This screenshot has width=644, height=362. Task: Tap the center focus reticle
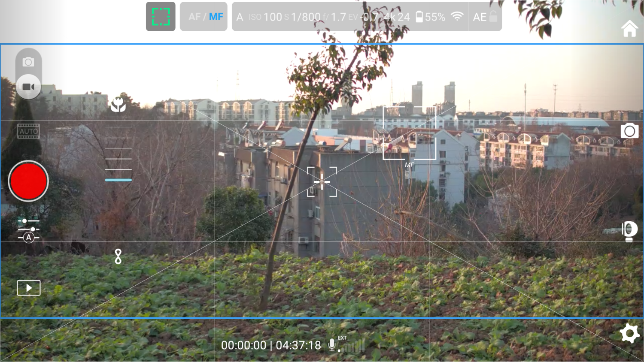pyautogui.click(x=322, y=182)
